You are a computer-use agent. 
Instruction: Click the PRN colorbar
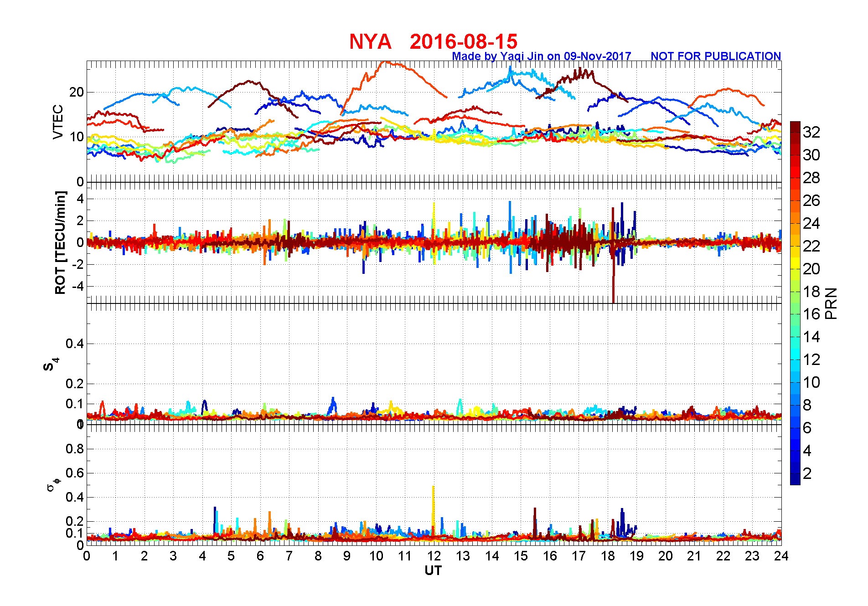click(x=795, y=303)
